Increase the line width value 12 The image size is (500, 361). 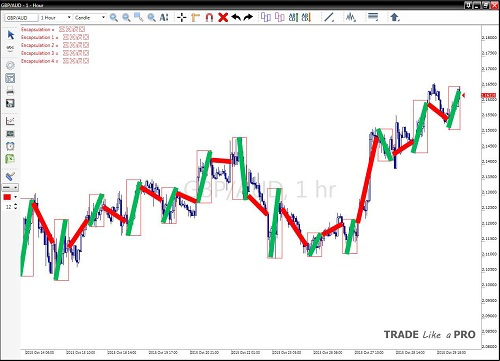click(x=15, y=205)
